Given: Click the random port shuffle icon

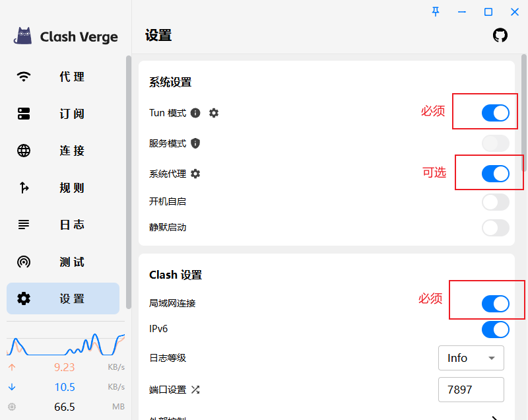Looking at the screenshot, I should coord(195,390).
